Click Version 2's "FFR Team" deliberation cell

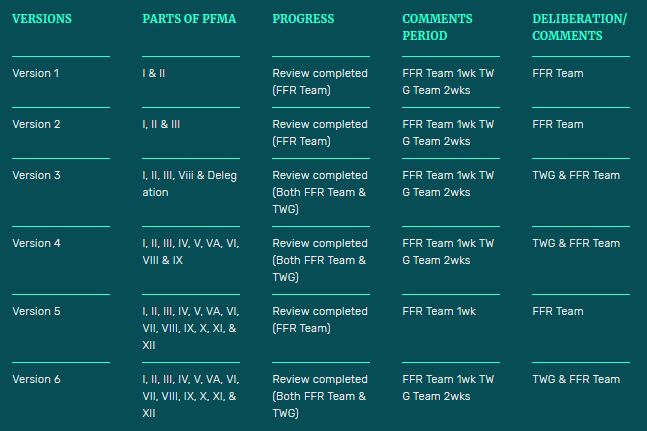point(558,124)
